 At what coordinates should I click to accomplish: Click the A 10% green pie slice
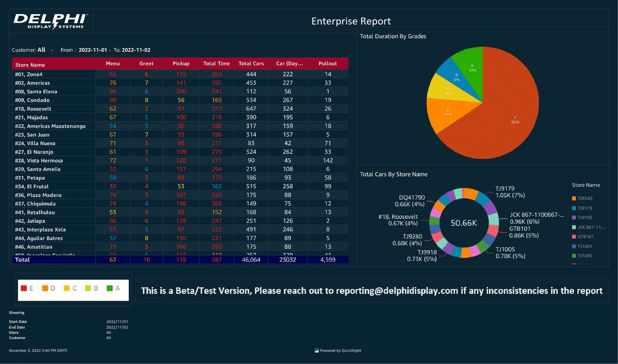tap(472, 68)
